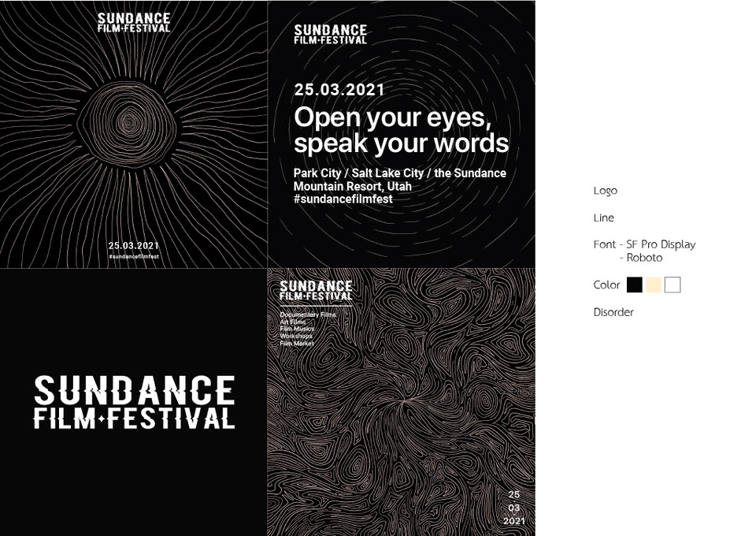Click the Sundance logo on sunburst poster
756x536 pixels.
134,22
